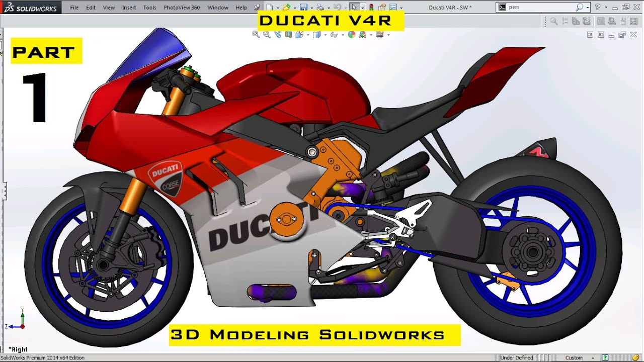
Task: Click the greyed list toolbar icon
Action: pos(565,21)
